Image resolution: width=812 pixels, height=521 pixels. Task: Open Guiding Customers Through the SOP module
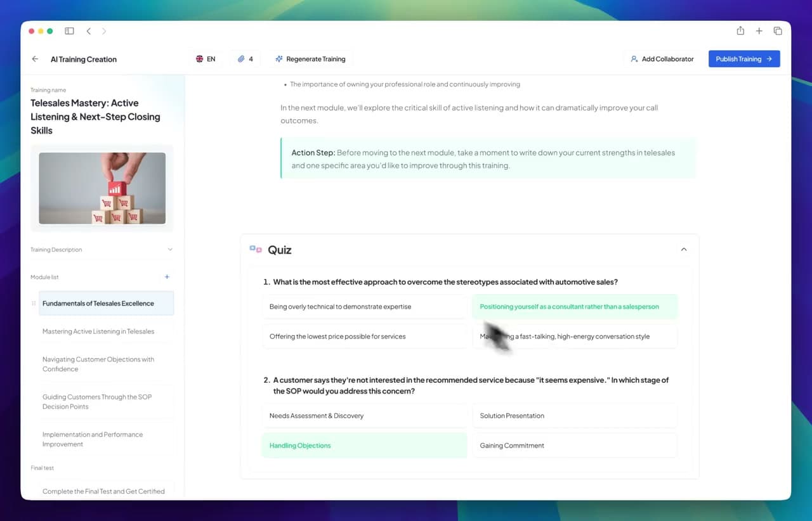106,402
